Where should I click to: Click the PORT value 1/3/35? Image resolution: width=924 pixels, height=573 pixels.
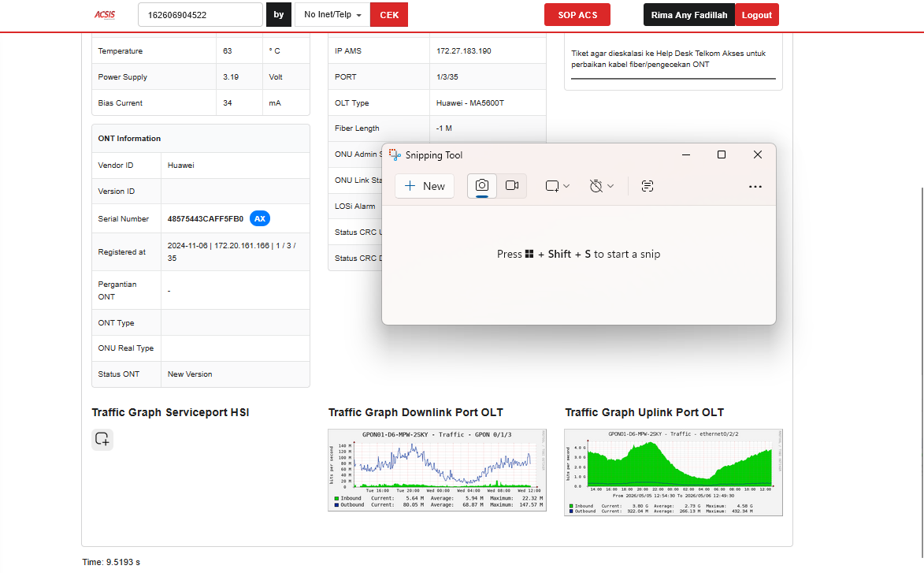tap(447, 76)
